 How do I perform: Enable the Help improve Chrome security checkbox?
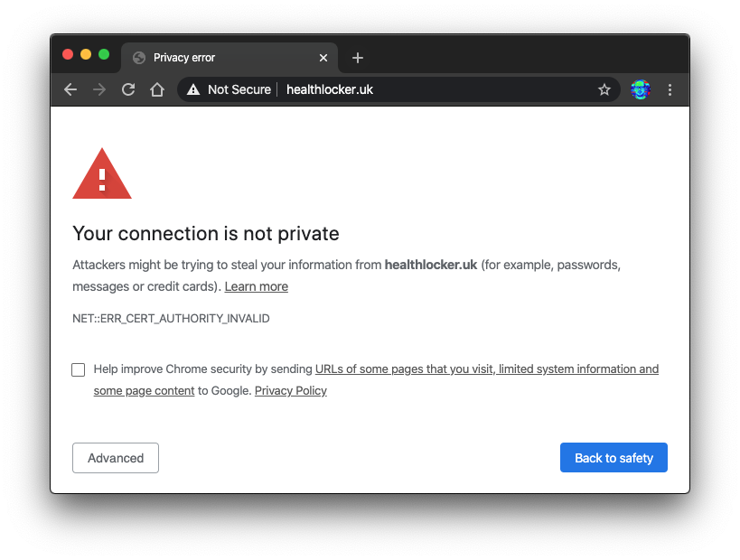pos(78,369)
